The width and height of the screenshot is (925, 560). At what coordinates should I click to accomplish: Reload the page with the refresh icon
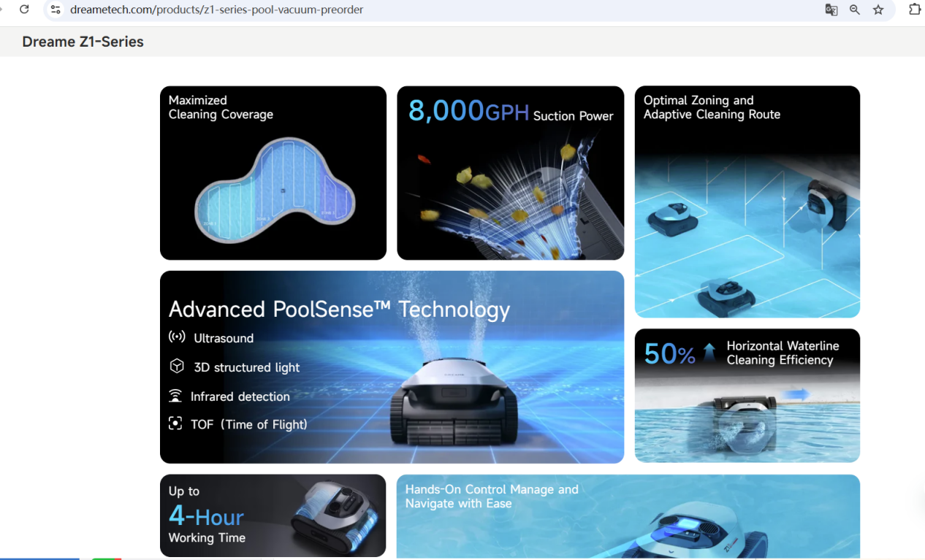pyautogui.click(x=24, y=9)
